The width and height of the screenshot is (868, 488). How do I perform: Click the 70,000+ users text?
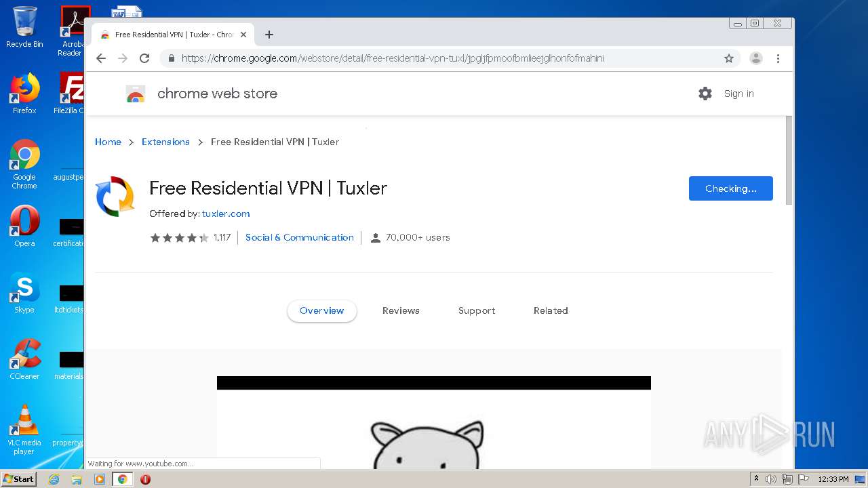[x=418, y=237]
